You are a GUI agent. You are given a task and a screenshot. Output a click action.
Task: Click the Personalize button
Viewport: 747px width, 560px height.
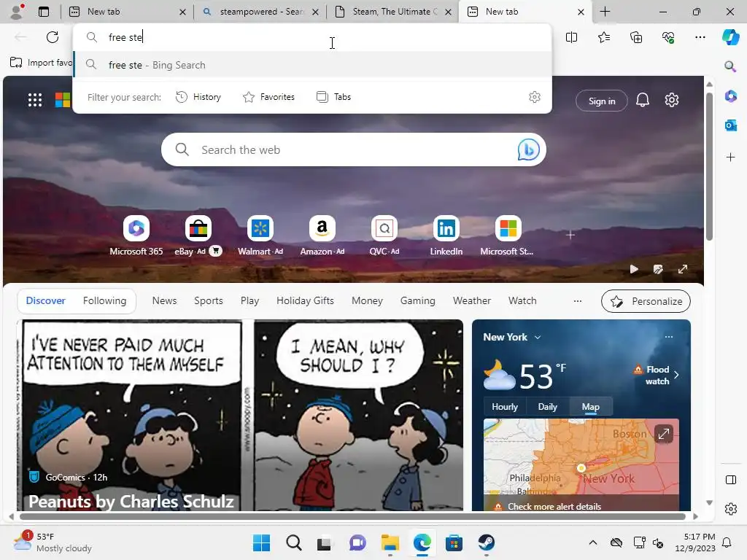click(x=646, y=301)
